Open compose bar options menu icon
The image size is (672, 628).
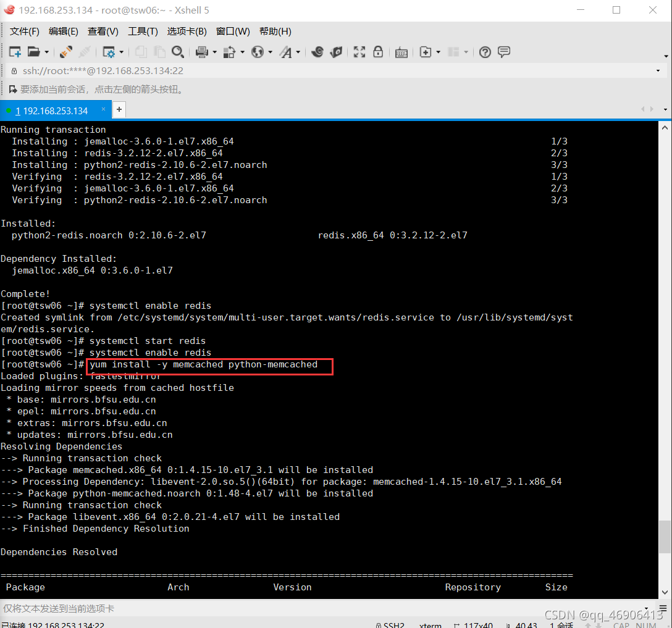click(x=663, y=608)
